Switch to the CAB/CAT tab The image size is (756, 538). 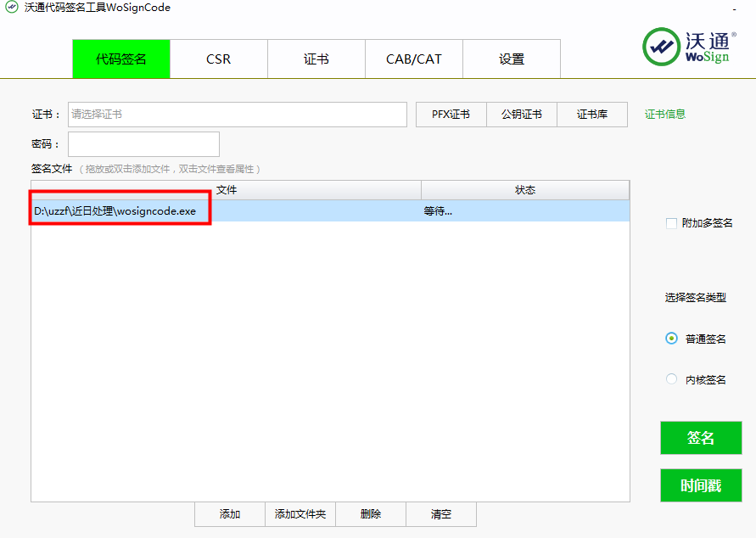coord(414,59)
